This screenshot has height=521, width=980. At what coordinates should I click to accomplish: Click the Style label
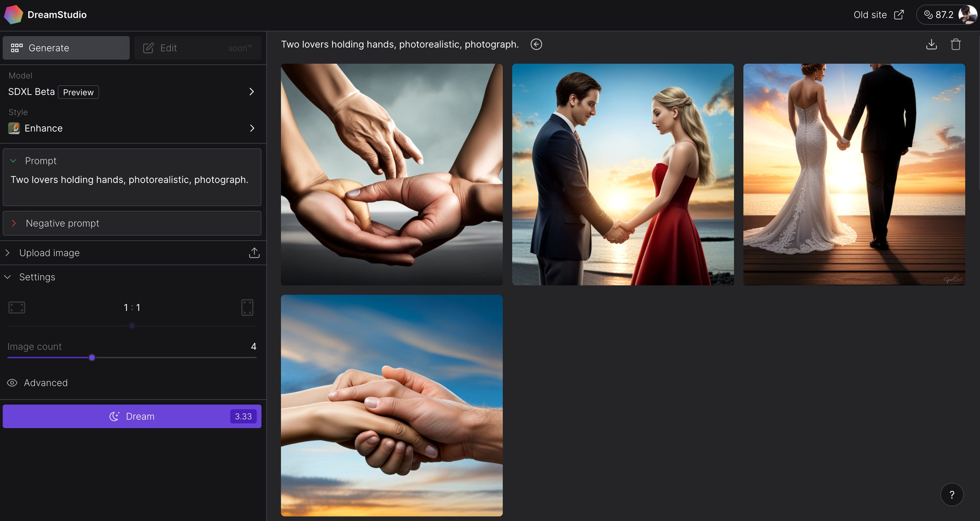[x=18, y=112]
